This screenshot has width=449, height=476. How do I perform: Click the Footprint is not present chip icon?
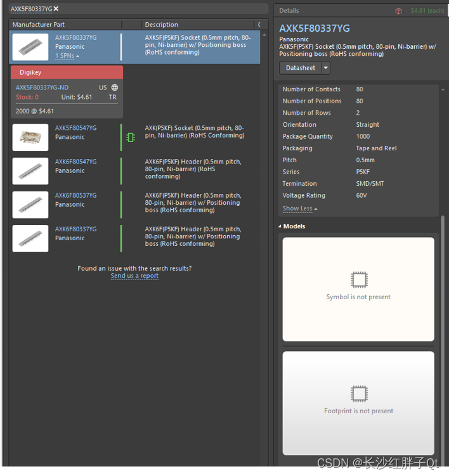[x=358, y=394]
